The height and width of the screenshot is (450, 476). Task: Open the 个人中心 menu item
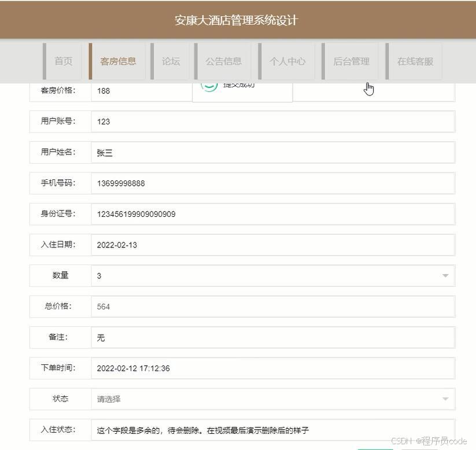pyautogui.click(x=287, y=61)
